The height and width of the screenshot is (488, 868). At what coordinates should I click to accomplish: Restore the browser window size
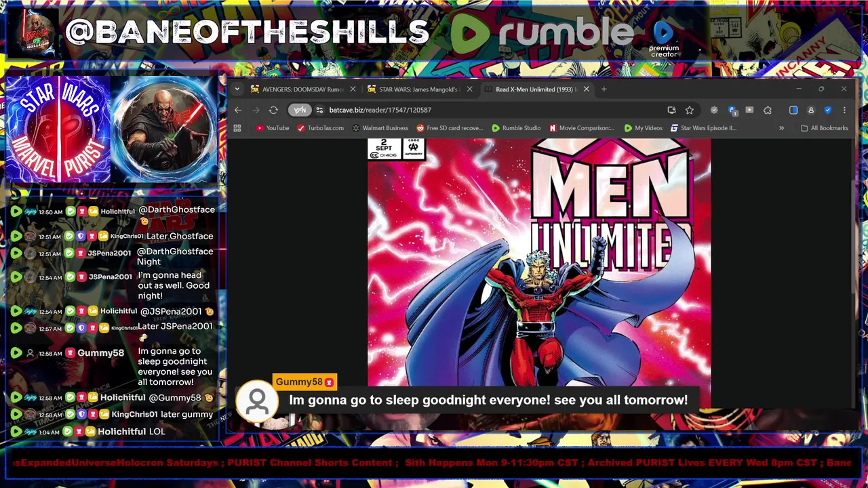point(821,89)
